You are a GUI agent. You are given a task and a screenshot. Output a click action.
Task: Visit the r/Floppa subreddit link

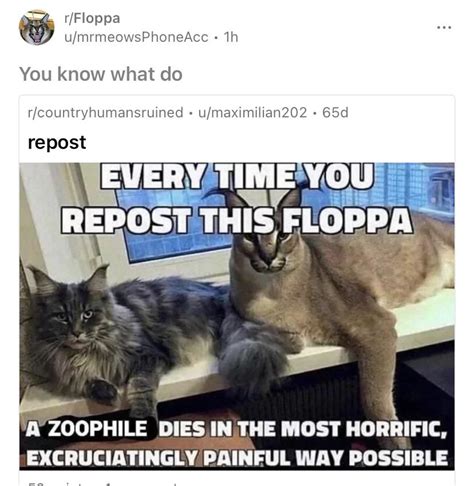pyautogui.click(x=92, y=18)
